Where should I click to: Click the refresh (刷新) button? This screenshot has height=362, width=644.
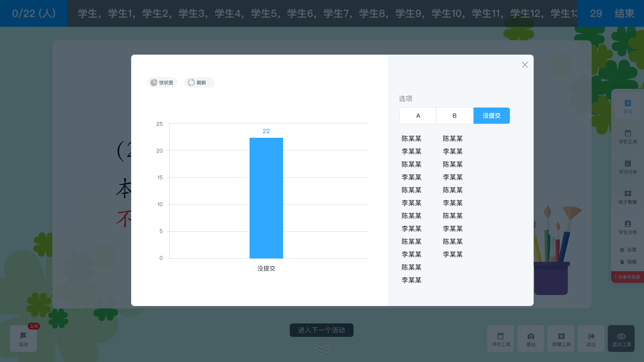tap(199, 82)
